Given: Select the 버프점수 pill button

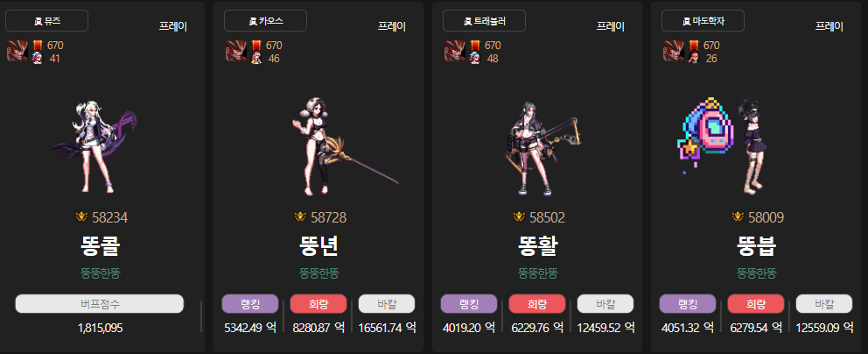Looking at the screenshot, I should [99, 303].
